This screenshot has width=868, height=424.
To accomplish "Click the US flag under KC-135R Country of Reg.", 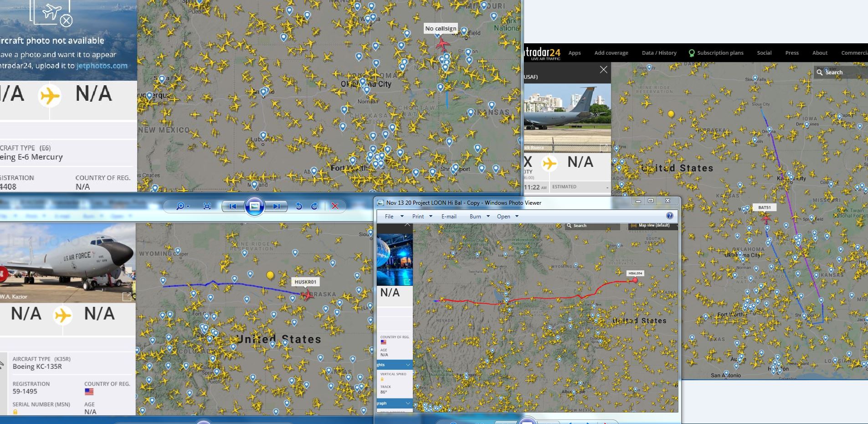I will (x=89, y=392).
